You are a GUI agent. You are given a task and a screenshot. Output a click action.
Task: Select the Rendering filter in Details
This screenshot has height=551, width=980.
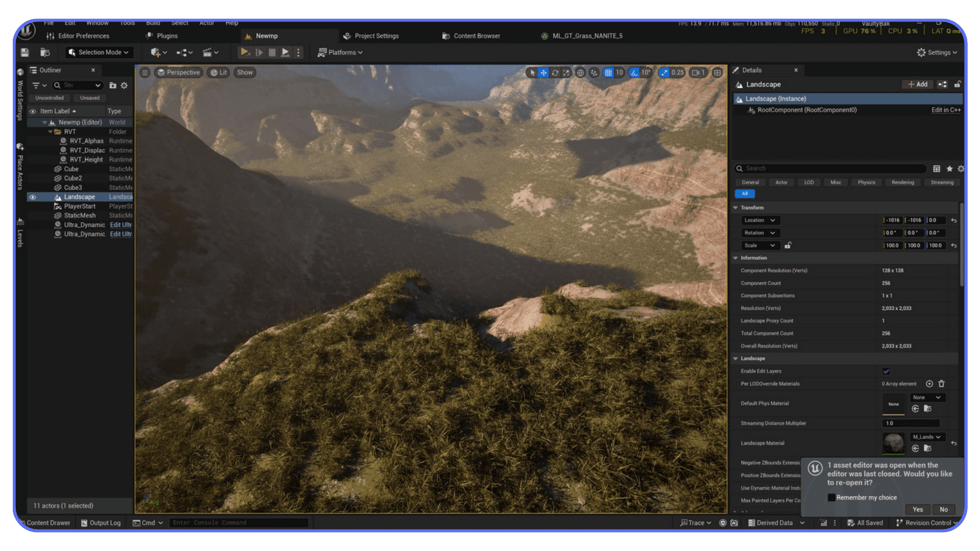(x=902, y=182)
